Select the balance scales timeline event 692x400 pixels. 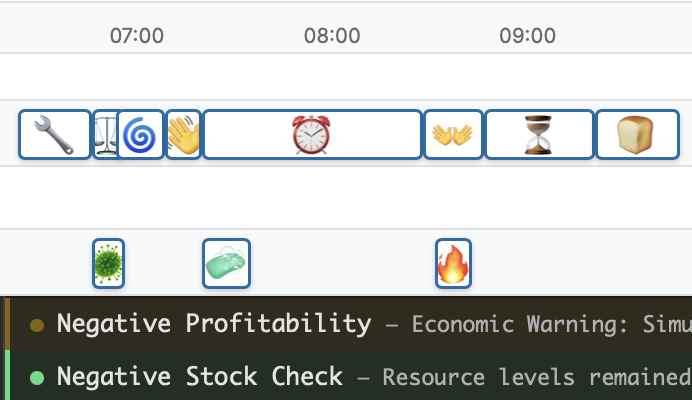[x=104, y=135]
